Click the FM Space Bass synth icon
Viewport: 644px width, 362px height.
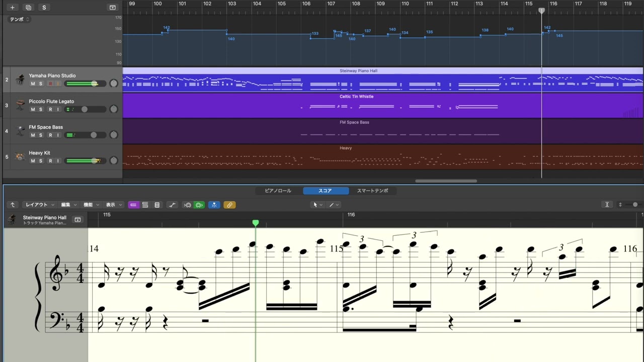pos(20,131)
